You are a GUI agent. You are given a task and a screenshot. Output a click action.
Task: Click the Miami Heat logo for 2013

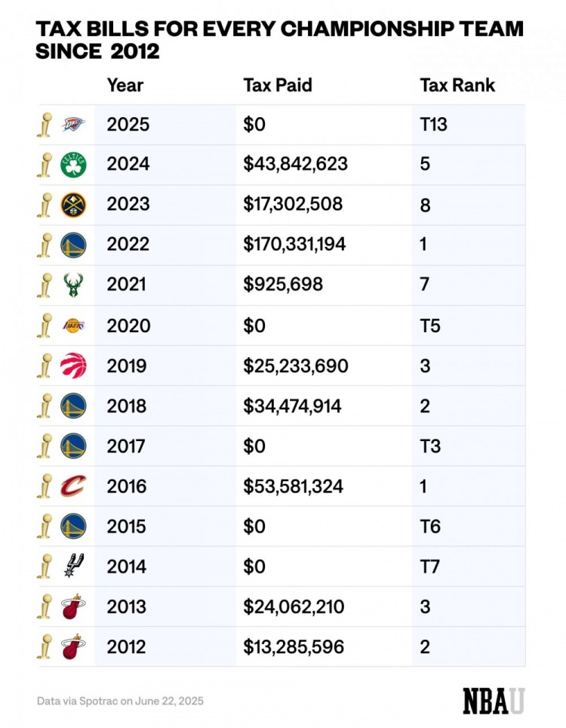click(73, 606)
